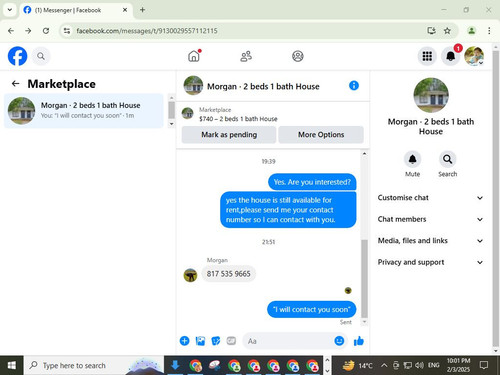This screenshot has width=500, height=375.
Task: Bookmark this page with the star
Action: click(x=447, y=31)
